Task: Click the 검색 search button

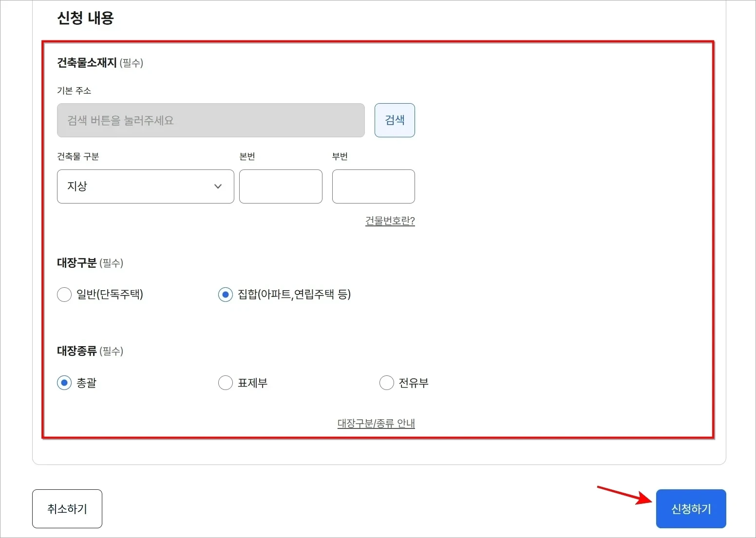Action: pyautogui.click(x=395, y=120)
